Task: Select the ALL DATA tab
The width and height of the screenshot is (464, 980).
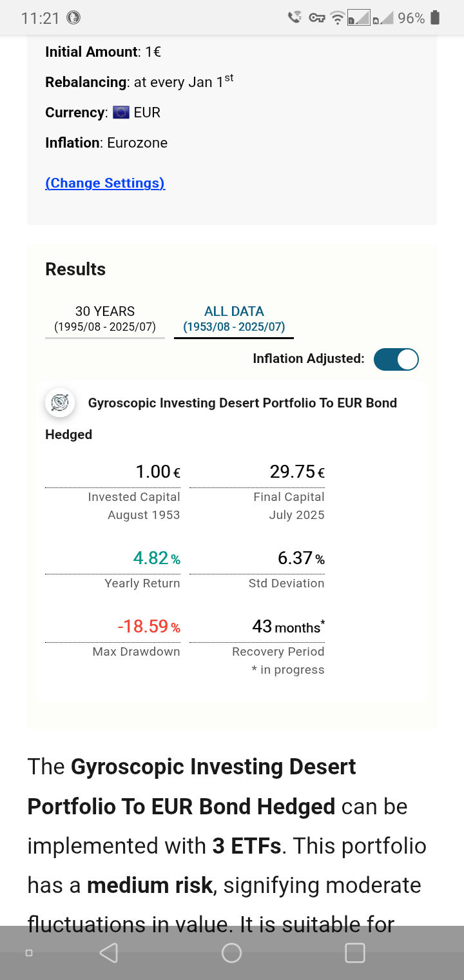Action: coord(234,319)
